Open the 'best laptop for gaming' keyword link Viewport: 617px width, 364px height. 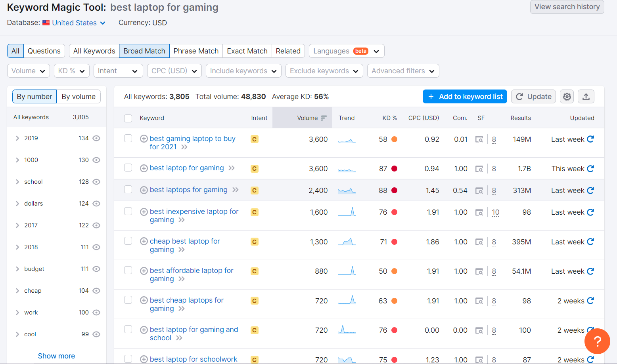(187, 168)
